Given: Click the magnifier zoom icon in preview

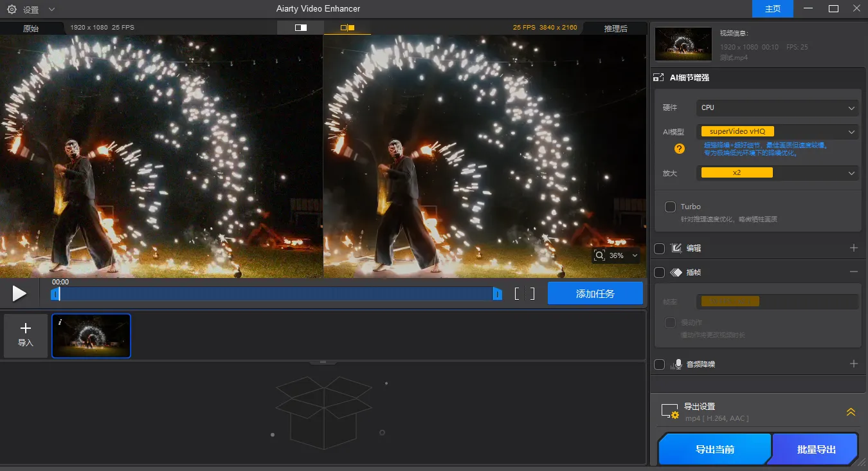Looking at the screenshot, I should coord(599,255).
